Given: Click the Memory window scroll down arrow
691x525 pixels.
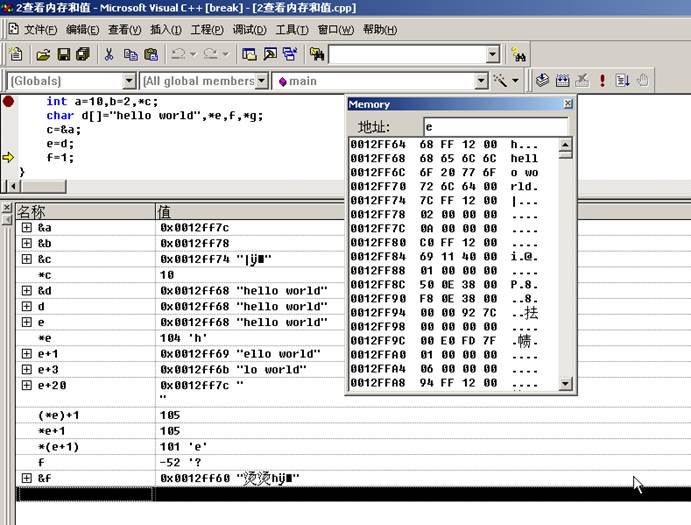Looking at the screenshot, I should [x=566, y=384].
